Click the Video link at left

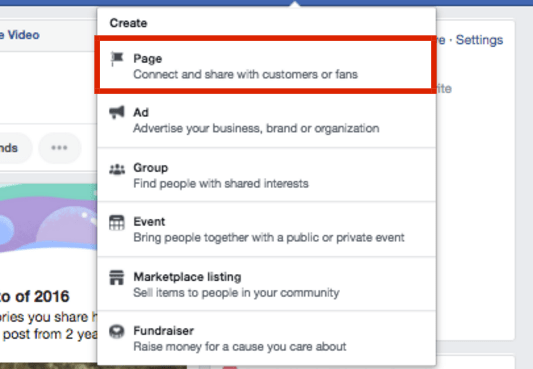coord(23,35)
